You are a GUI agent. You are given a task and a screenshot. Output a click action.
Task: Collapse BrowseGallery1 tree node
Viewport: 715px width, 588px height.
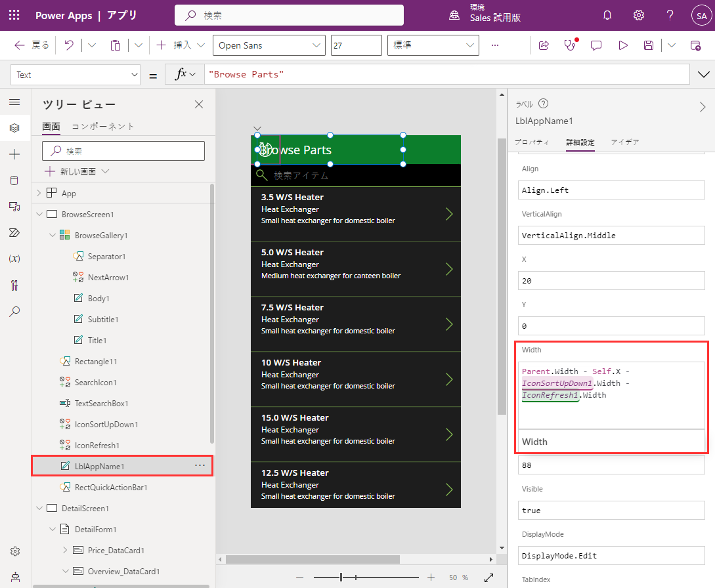[53, 235]
